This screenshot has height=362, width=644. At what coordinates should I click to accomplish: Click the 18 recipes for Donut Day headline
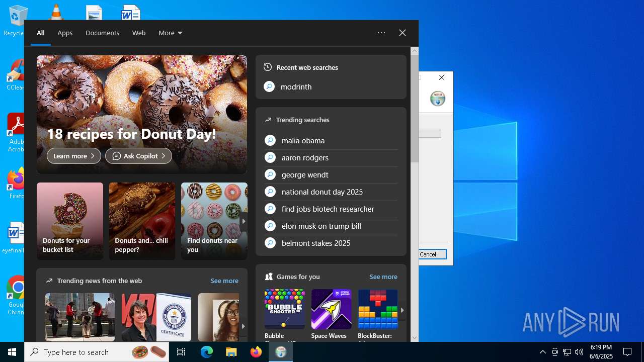click(131, 134)
